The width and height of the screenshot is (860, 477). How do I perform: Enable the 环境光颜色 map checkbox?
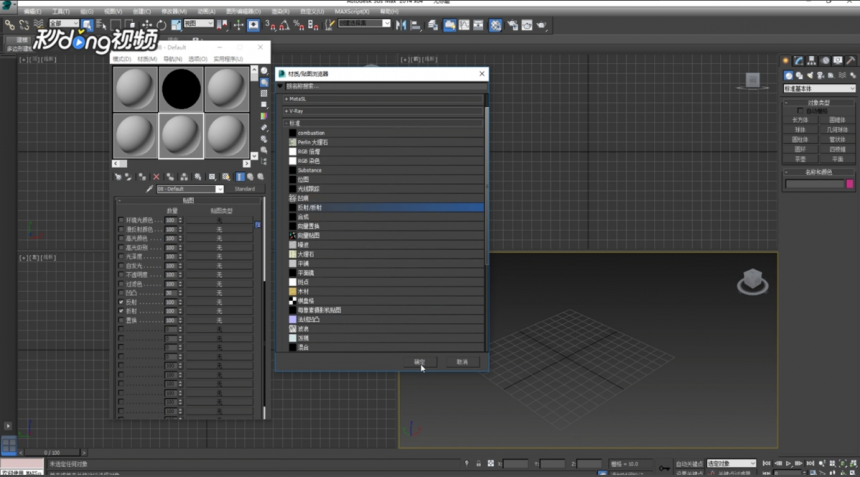pyautogui.click(x=121, y=220)
